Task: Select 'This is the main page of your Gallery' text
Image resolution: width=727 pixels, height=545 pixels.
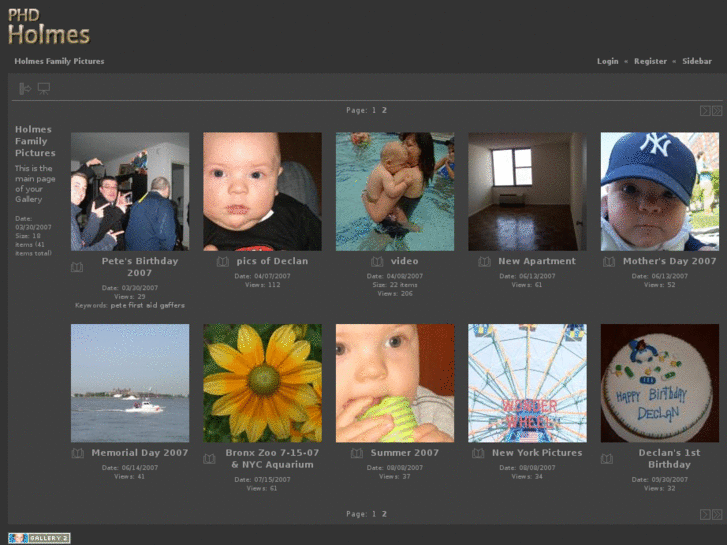Action: point(35,184)
